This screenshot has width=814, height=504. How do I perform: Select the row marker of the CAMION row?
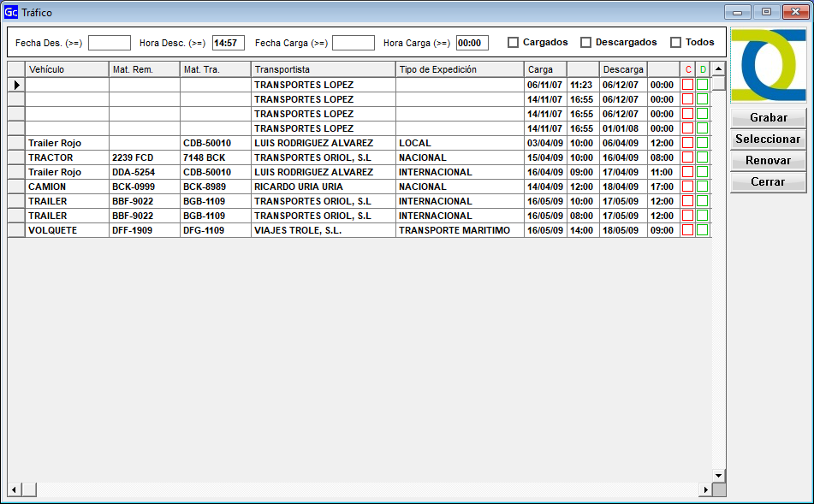[x=16, y=187]
